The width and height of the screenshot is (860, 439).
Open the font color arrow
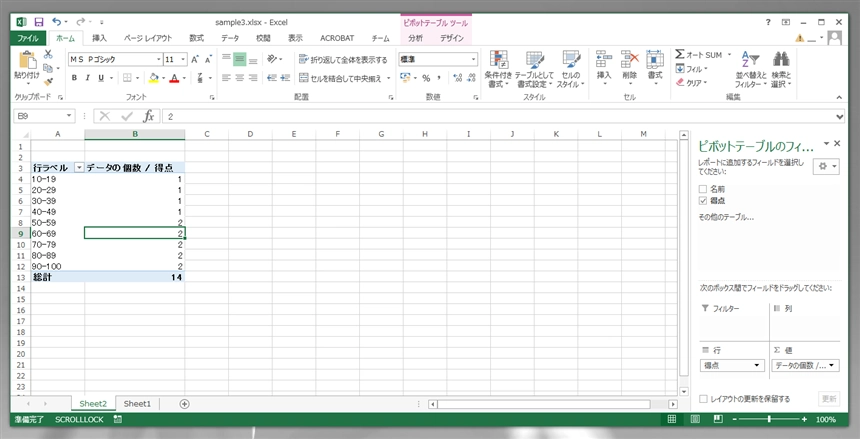click(184, 78)
